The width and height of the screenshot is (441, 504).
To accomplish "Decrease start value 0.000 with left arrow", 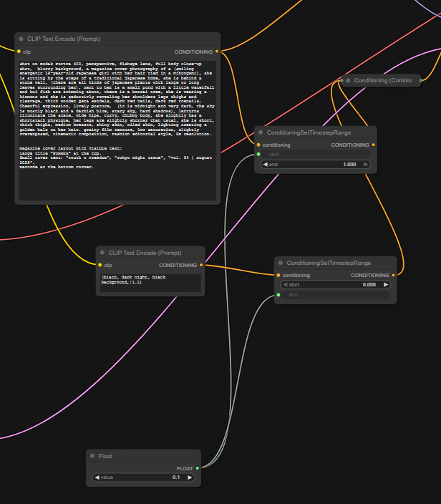I will point(285,284).
